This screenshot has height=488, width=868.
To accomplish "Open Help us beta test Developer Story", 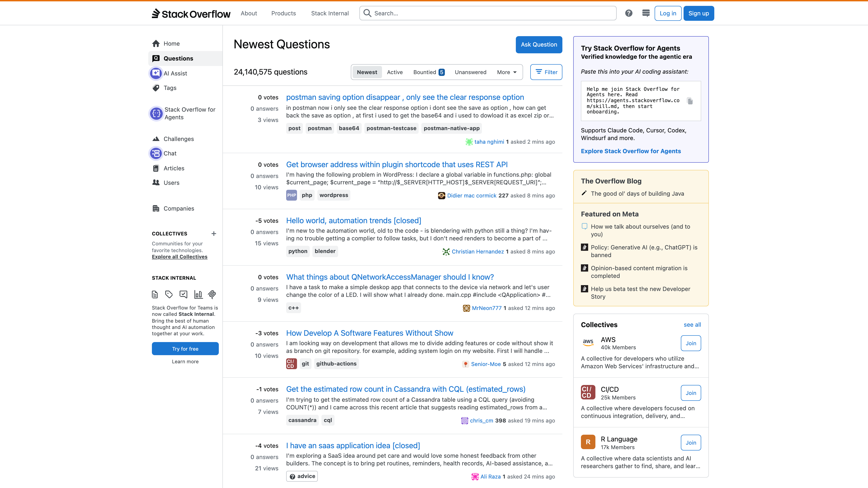I will click(640, 293).
